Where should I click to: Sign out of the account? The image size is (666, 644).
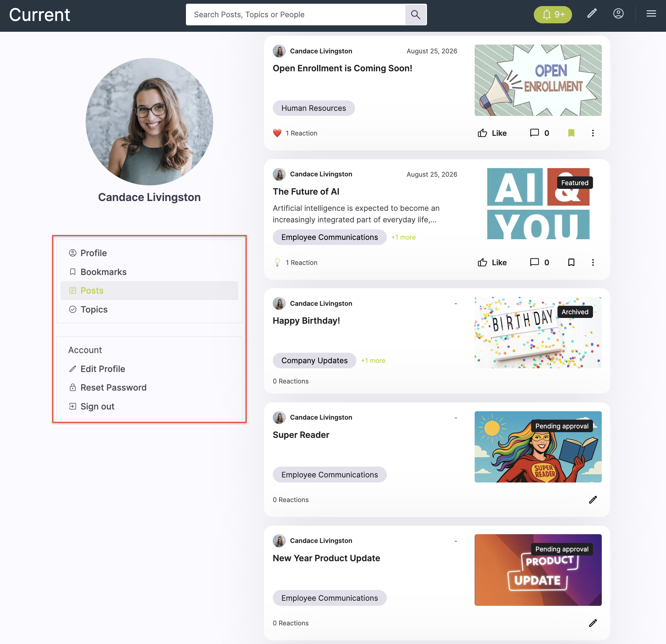149,406
